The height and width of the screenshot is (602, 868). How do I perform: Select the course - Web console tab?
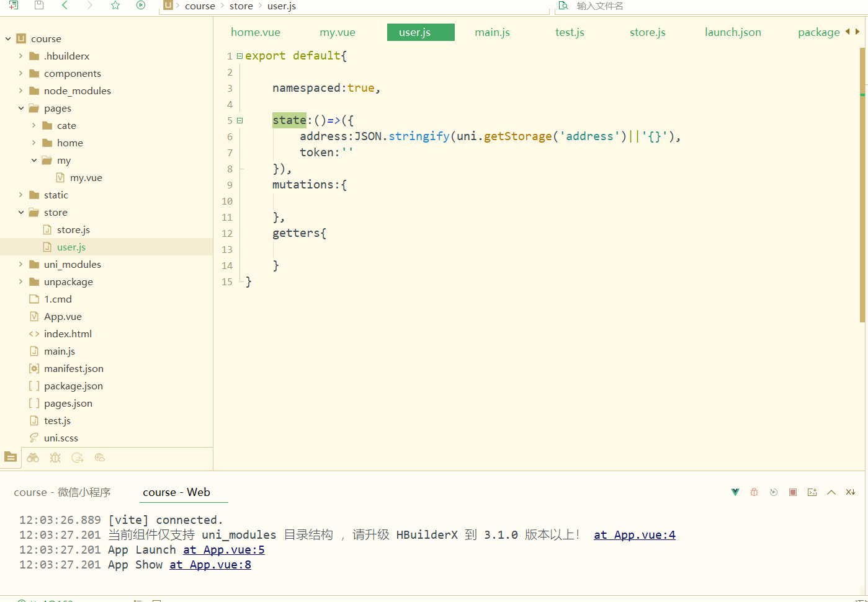coord(176,492)
